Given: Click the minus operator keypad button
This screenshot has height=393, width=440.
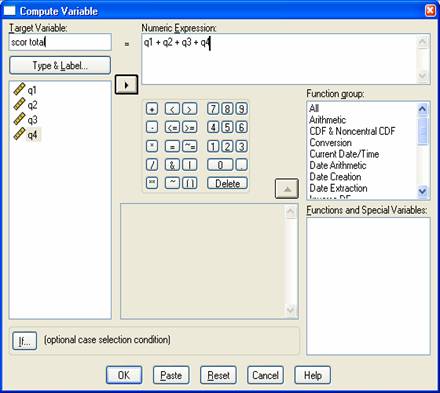Looking at the screenshot, I should 152,127.
